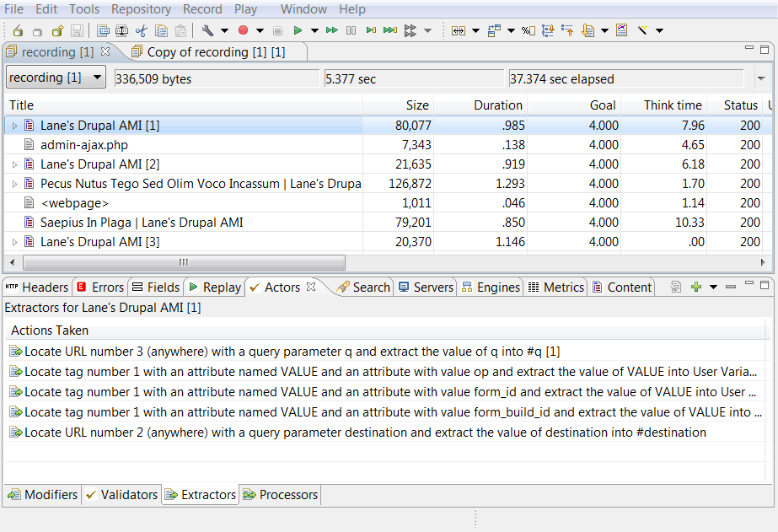This screenshot has height=532, width=778.
Task: Select the extractor for query parameter destination
Action: (x=387, y=433)
